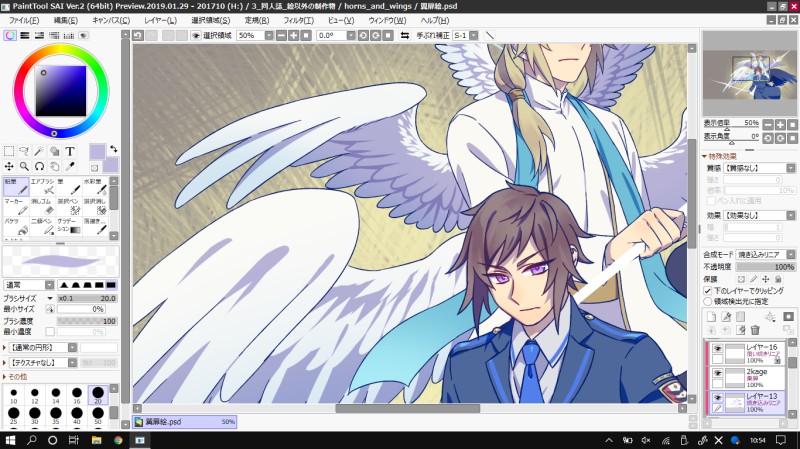Image resolution: width=800 pixels, height=449 pixels.
Task: Open the ウィンドウ(W) menu
Action: pos(387,20)
